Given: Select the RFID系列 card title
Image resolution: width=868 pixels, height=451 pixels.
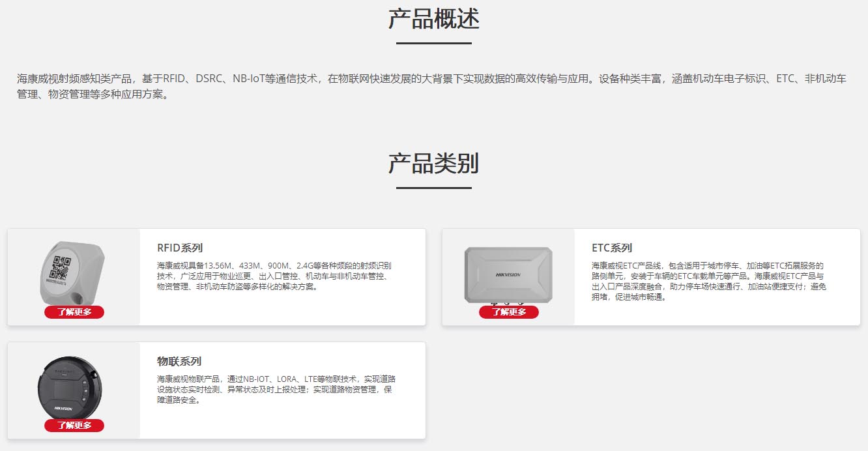Looking at the screenshot, I should (x=180, y=248).
